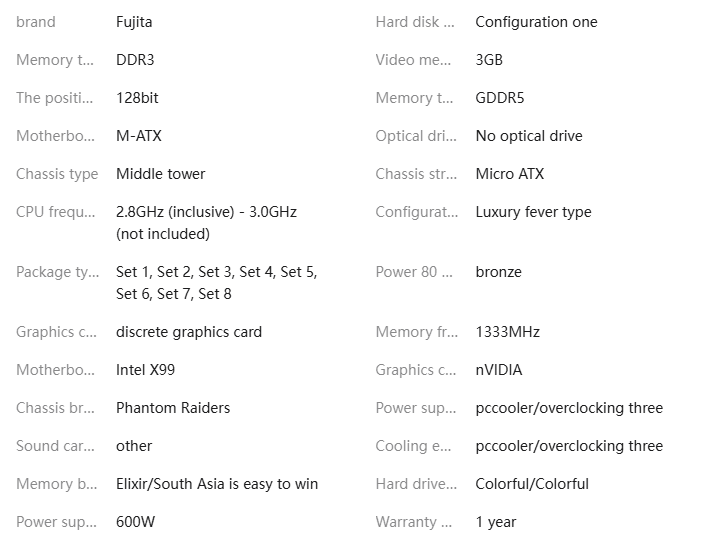The height and width of the screenshot is (534, 703).
Task: Click the "Phantom Raiders" chassis brand value
Action: (173, 408)
